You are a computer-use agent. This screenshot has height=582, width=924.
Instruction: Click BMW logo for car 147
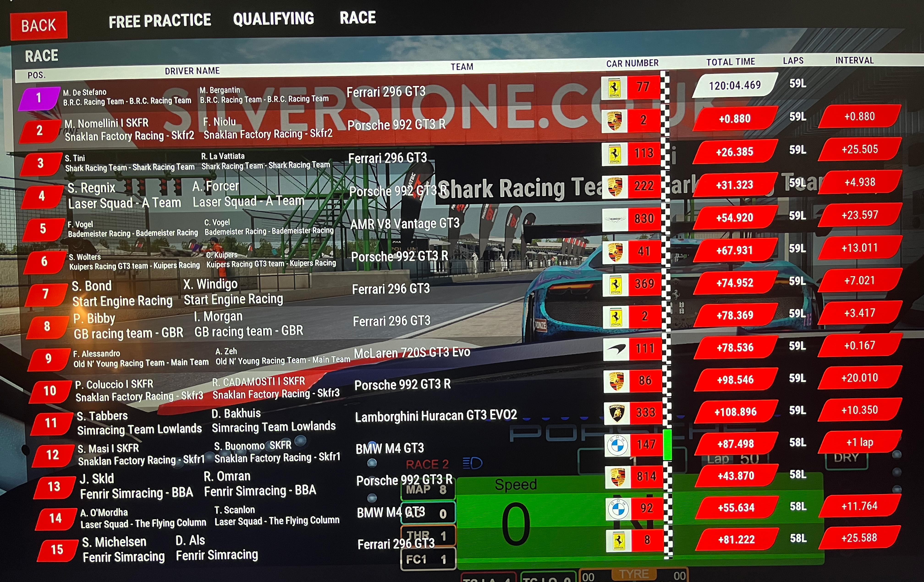click(618, 445)
